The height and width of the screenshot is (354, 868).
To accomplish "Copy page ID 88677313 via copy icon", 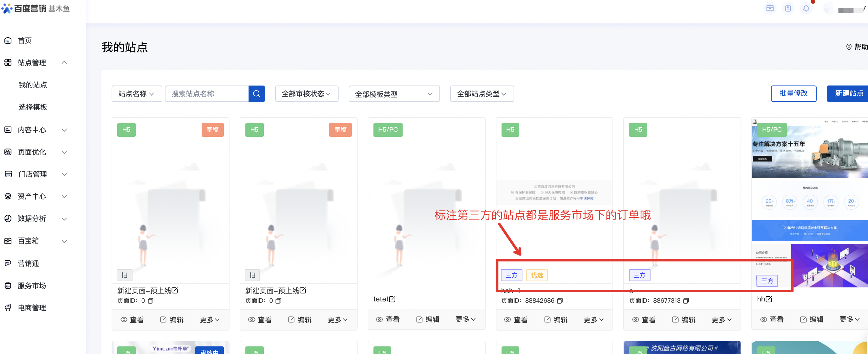I will [x=686, y=300].
